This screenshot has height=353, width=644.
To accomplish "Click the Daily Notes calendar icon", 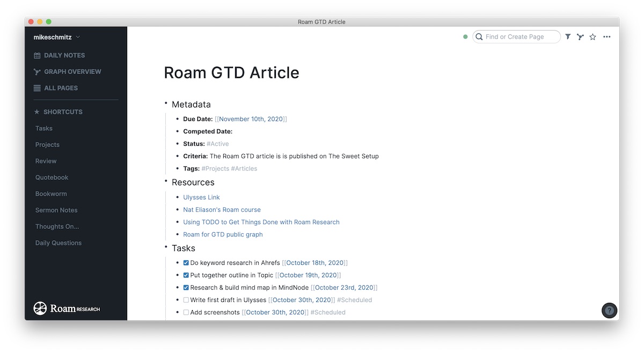I will point(37,55).
